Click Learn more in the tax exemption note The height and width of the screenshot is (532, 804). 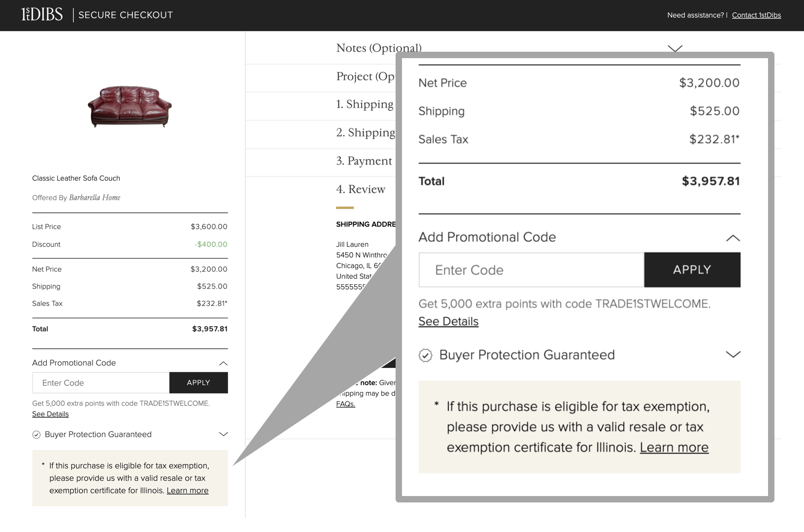coord(187,491)
